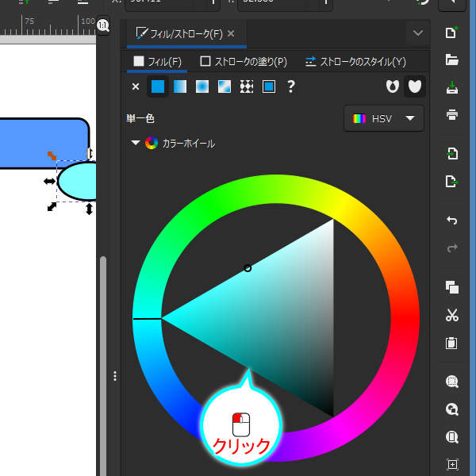Set fill to no paint (X icon)
The width and height of the screenshot is (476, 476).
click(x=136, y=86)
